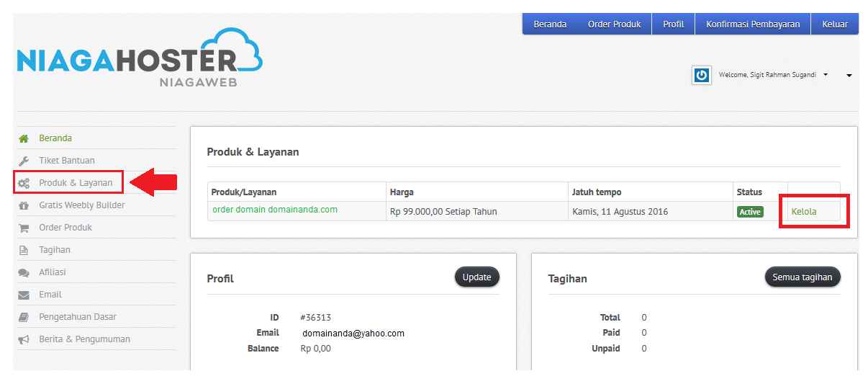
Task: Expand the Welcome, Sigit Rahman Sugandi dropdown
Action: click(x=773, y=75)
